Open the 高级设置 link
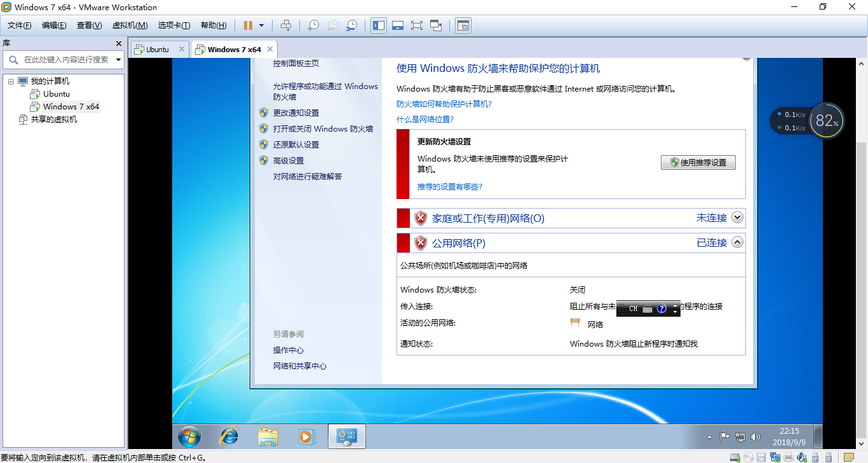Viewport: 868px width, 463px height. click(288, 160)
